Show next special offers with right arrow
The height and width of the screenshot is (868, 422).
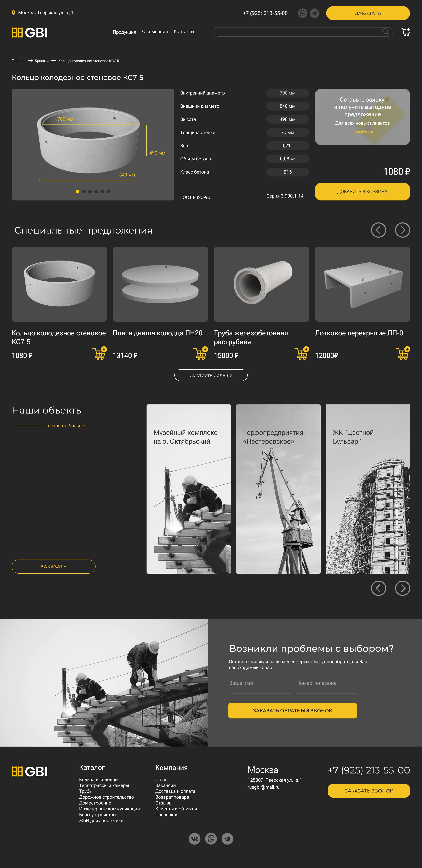click(x=402, y=230)
